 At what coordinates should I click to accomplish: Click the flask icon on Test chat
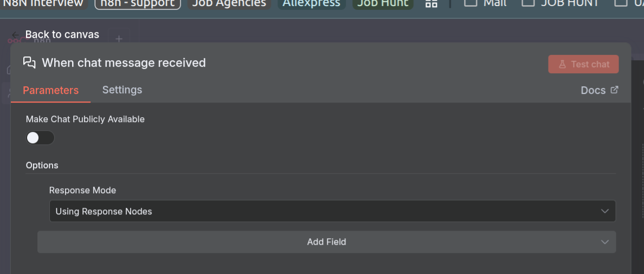(562, 64)
